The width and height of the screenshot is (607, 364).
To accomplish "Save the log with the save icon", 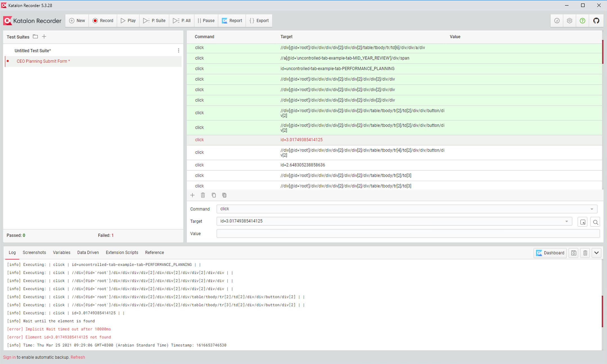I will (574, 253).
